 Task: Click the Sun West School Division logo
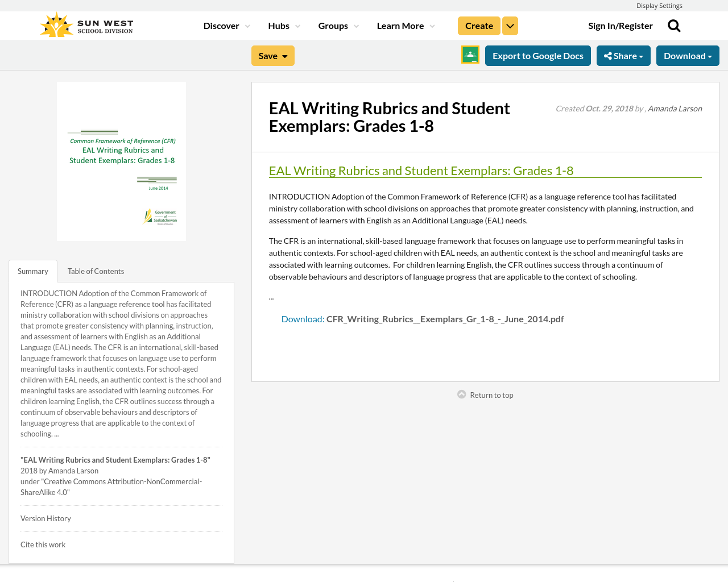tap(85, 23)
